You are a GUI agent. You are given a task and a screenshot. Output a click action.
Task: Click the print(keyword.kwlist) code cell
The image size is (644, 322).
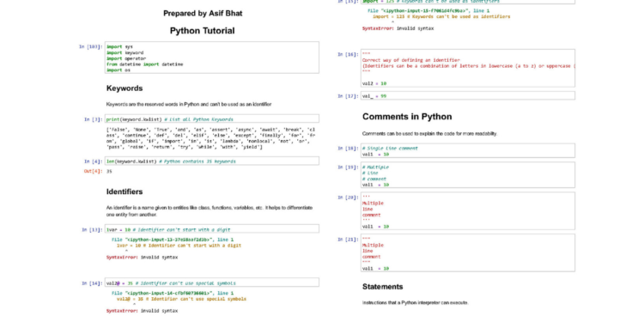tap(212, 119)
